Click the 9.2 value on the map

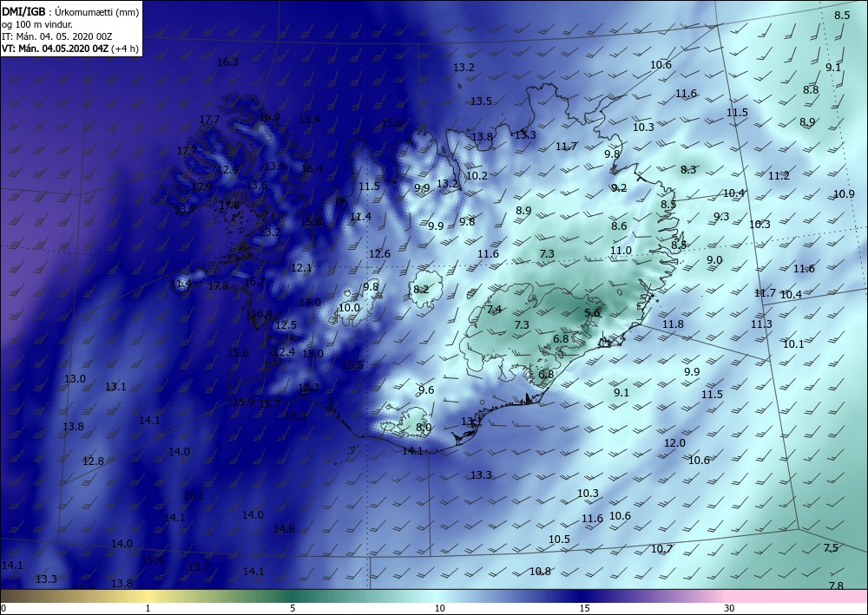(x=619, y=188)
